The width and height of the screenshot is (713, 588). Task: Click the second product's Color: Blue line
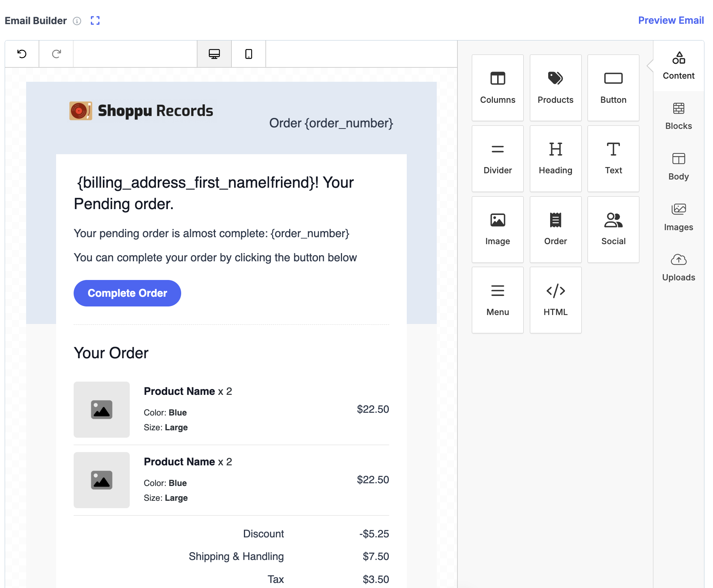coord(165,483)
